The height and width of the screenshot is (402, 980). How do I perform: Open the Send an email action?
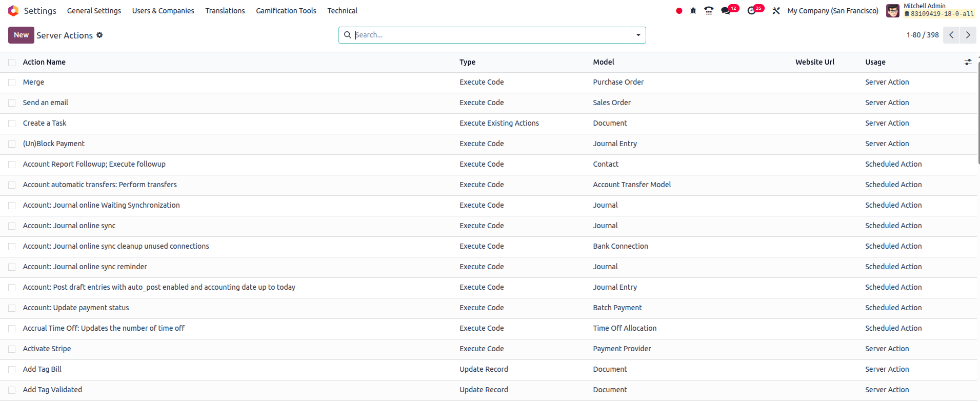pos(45,103)
